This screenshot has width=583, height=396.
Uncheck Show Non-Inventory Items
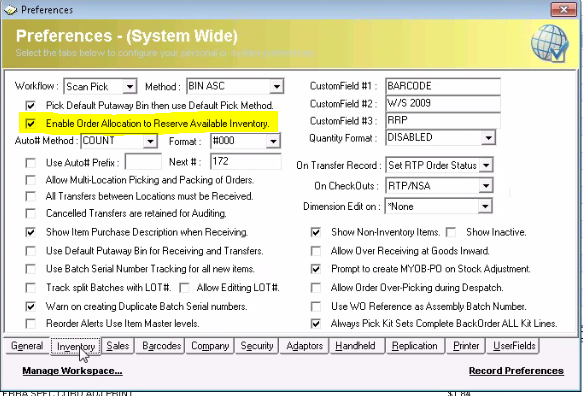click(x=316, y=232)
